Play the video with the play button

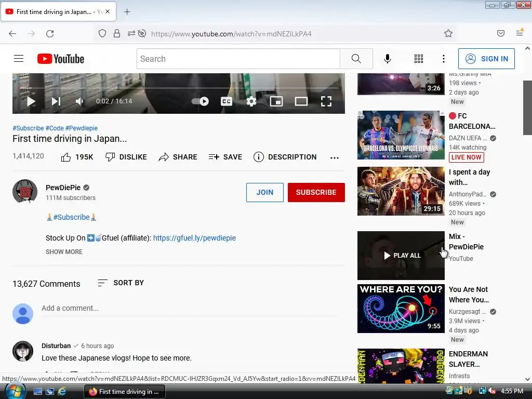(31, 101)
